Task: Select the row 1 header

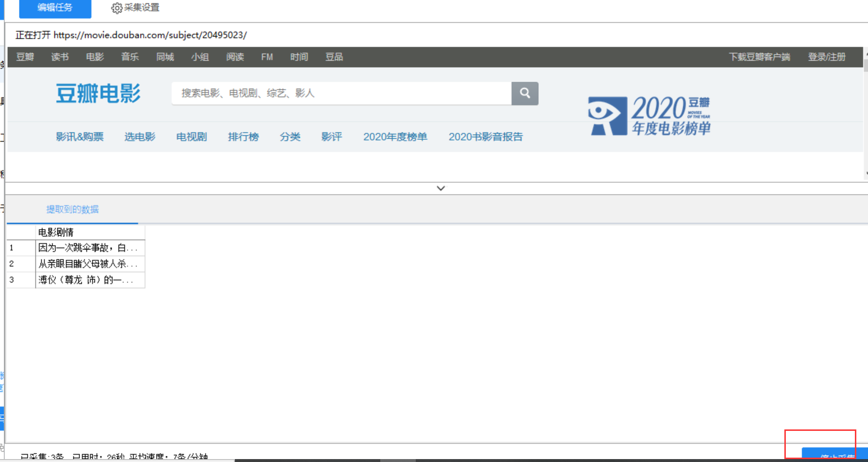Action: (x=21, y=248)
